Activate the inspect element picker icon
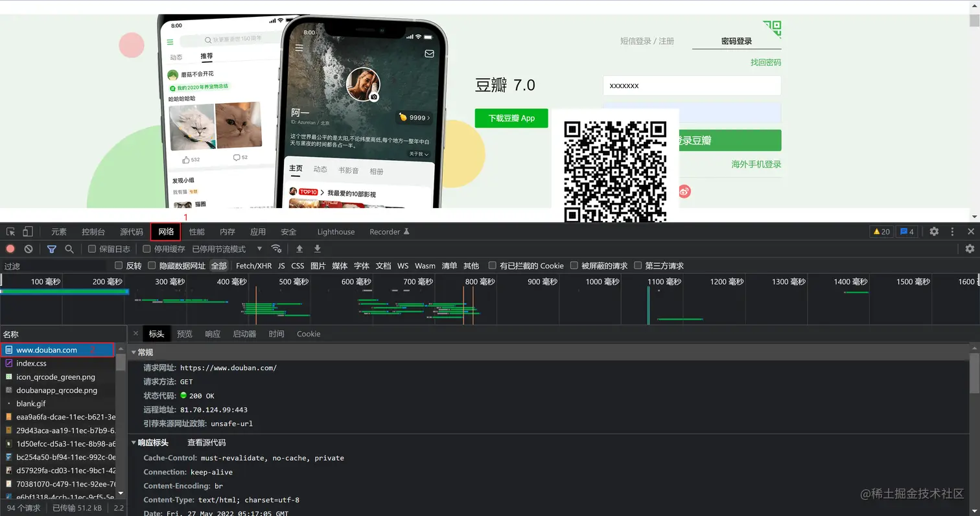The width and height of the screenshot is (980, 516). 11,231
